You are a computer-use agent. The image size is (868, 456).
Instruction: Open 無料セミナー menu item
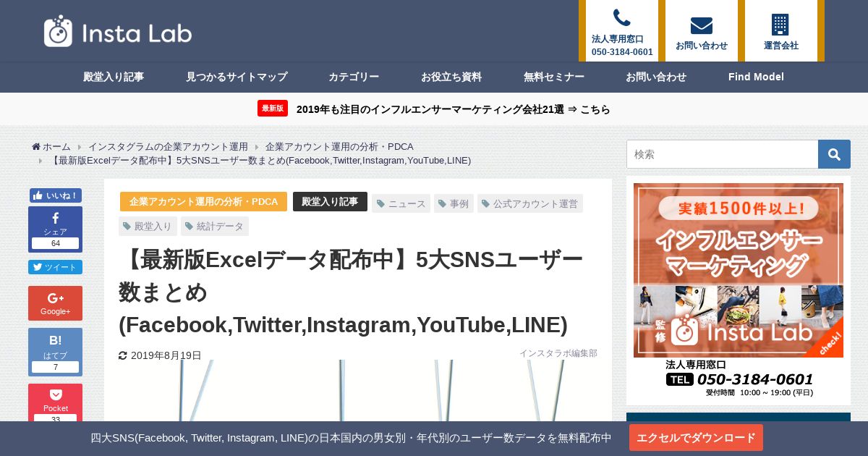point(554,77)
